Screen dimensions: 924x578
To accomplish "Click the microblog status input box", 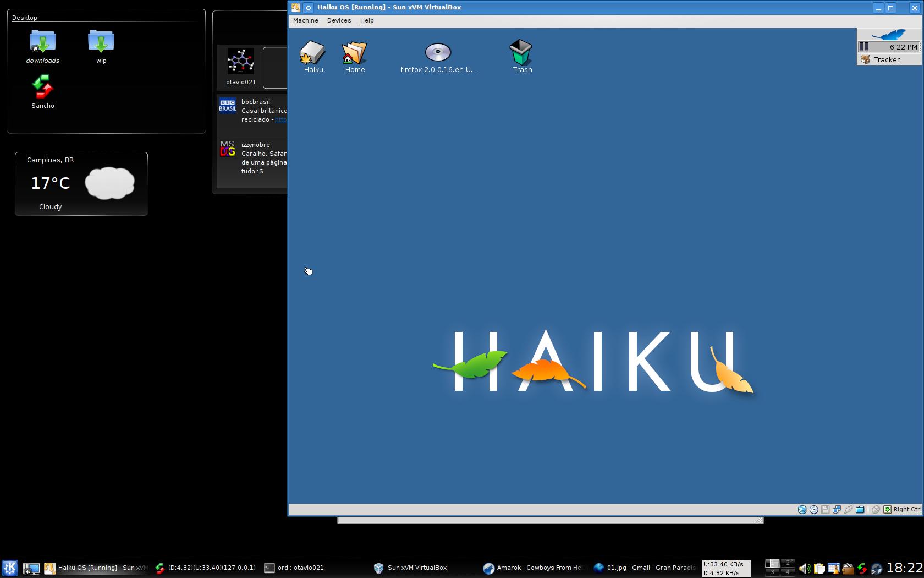I will pyautogui.click(x=275, y=68).
